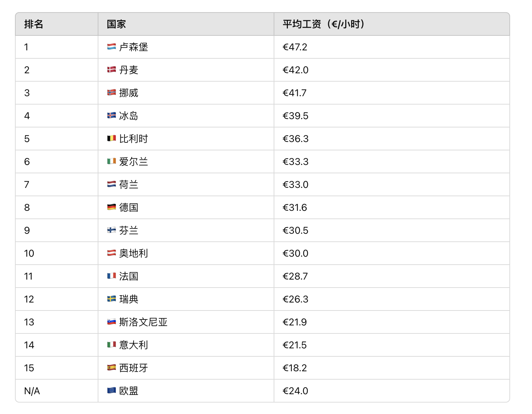Screen dimensions: 532x414
Task: Select the country name 芬兰
Action: [129, 230]
